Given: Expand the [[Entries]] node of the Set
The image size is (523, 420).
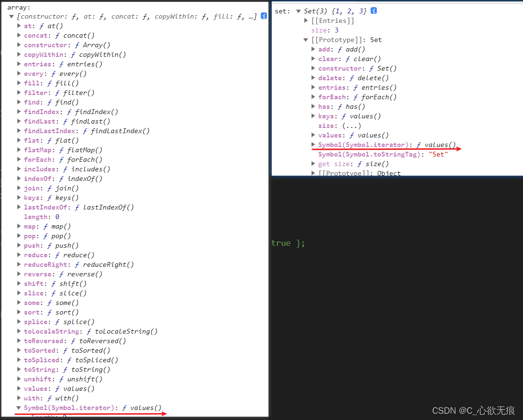Looking at the screenshot, I should [306, 21].
